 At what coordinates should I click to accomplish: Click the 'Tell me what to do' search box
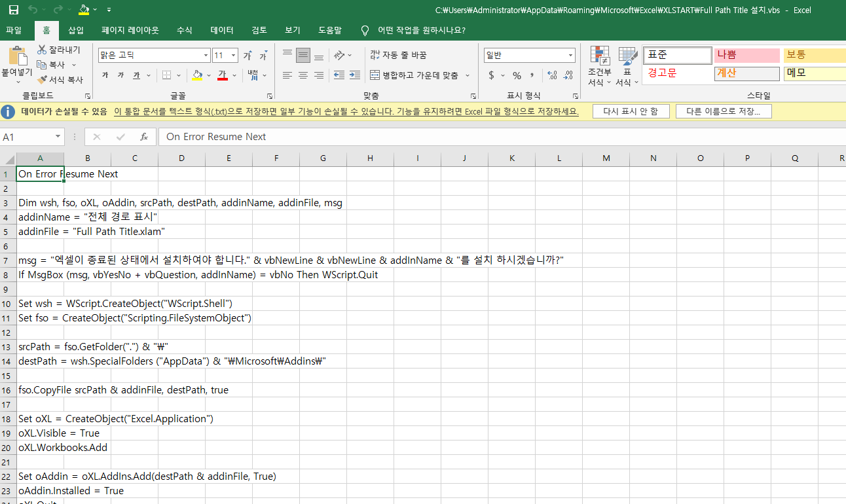413,30
